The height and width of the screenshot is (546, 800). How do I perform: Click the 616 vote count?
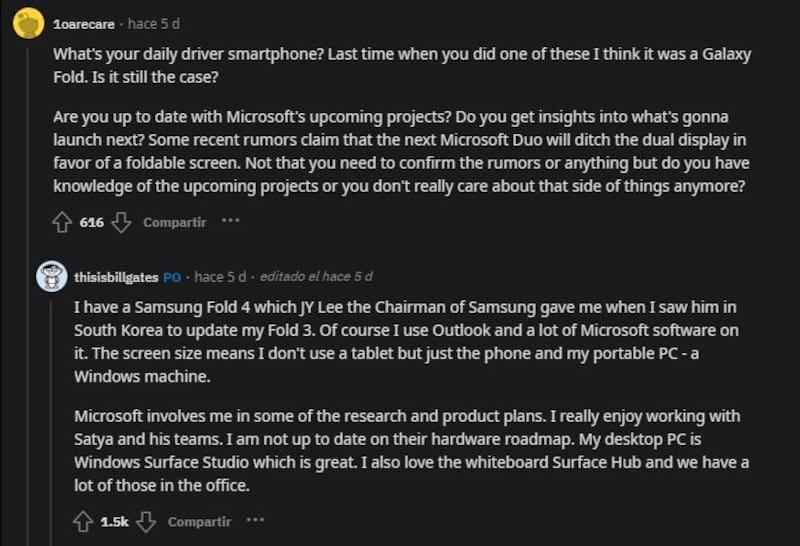click(x=92, y=222)
